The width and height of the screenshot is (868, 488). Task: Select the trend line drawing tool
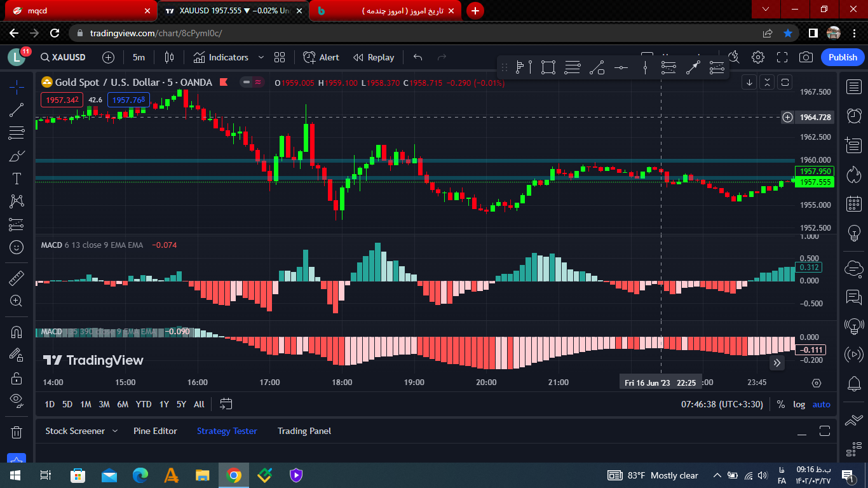[x=17, y=110]
